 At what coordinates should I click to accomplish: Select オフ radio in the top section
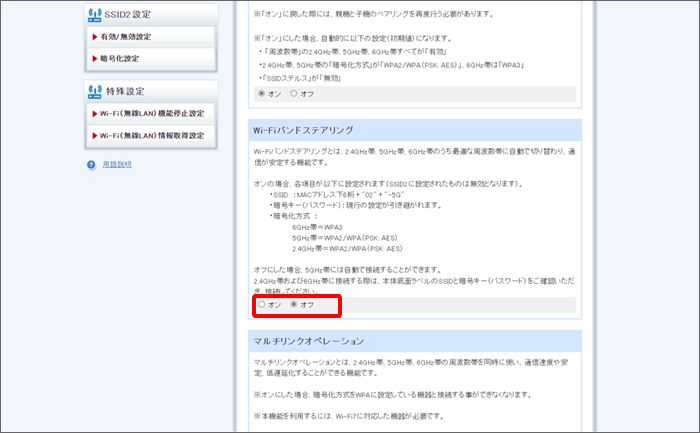point(294,93)
